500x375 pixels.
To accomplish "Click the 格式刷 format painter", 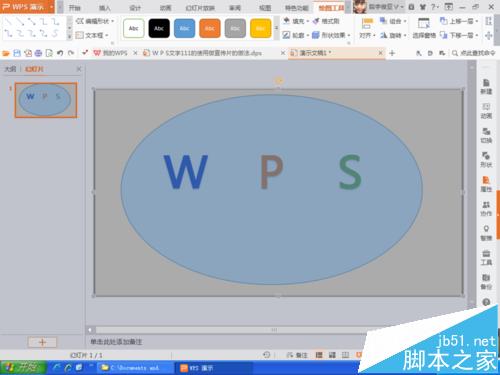I will click(326, 21).
